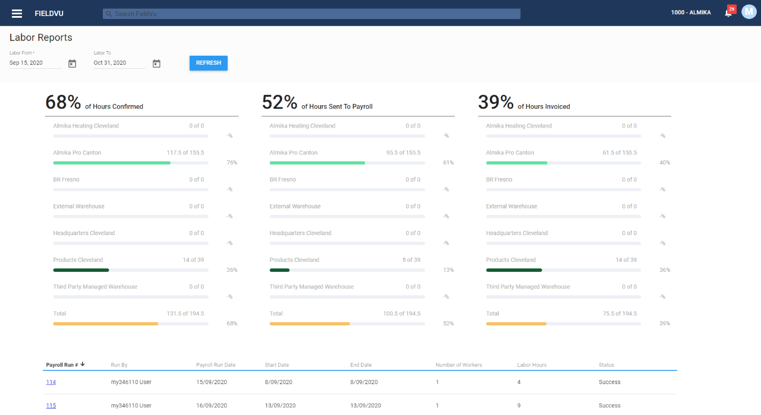
Task: Click Almika Pro Canton Hours Invoiced bar
Action: 563,163
